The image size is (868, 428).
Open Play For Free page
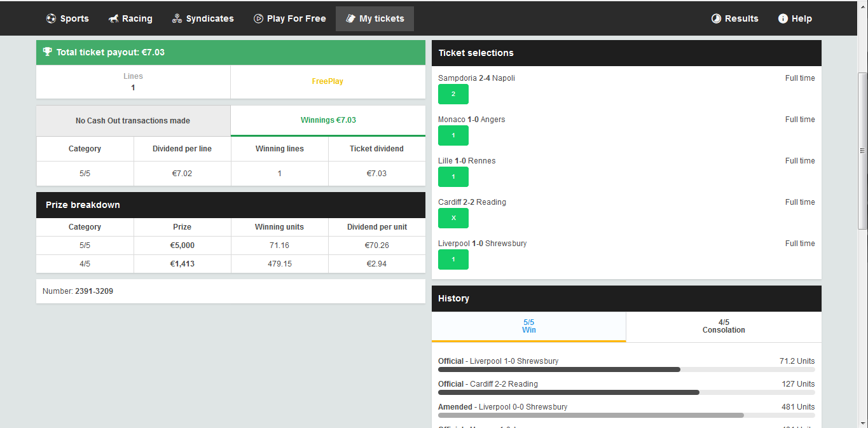pos(289,18)
